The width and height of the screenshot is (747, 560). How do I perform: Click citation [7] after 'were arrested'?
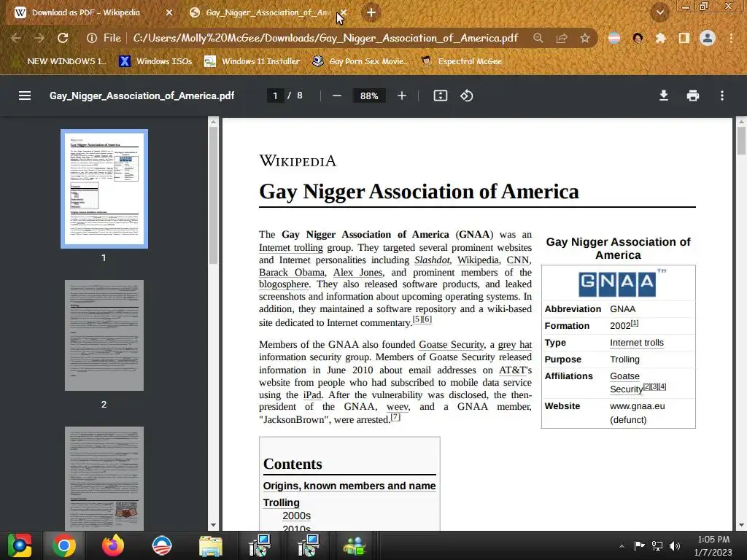coord(395,417)
